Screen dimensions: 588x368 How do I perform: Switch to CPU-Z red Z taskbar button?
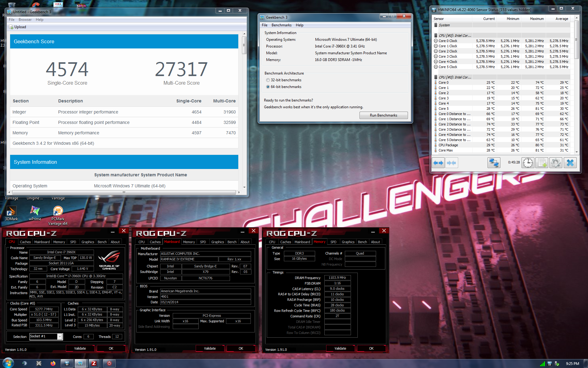(x=94, y=363)
